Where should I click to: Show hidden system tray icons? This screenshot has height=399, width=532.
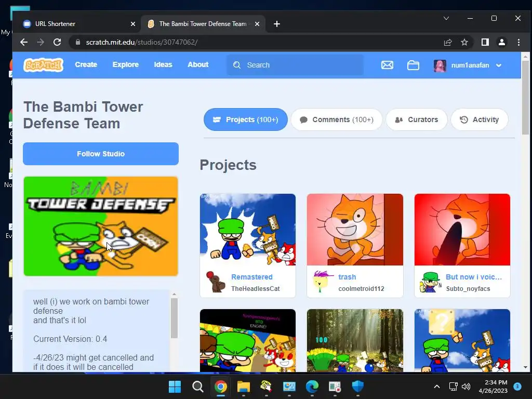[x=437, y=387]
